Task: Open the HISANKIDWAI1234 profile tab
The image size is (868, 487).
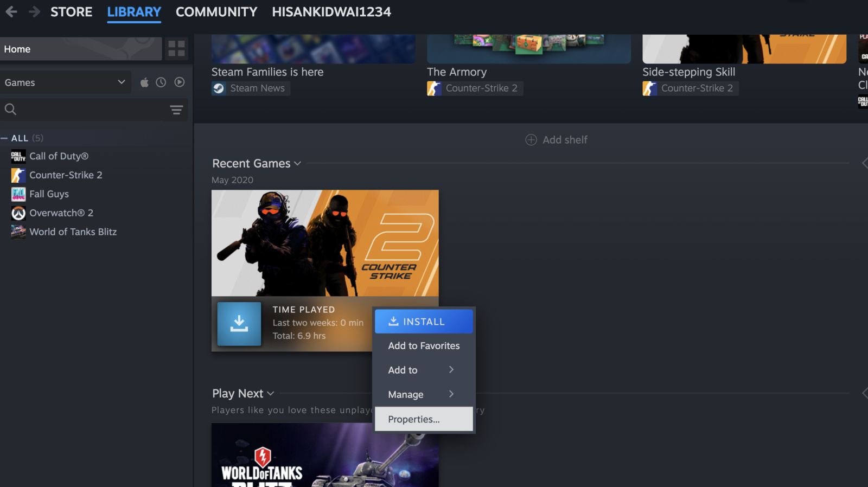Action: 331,12
